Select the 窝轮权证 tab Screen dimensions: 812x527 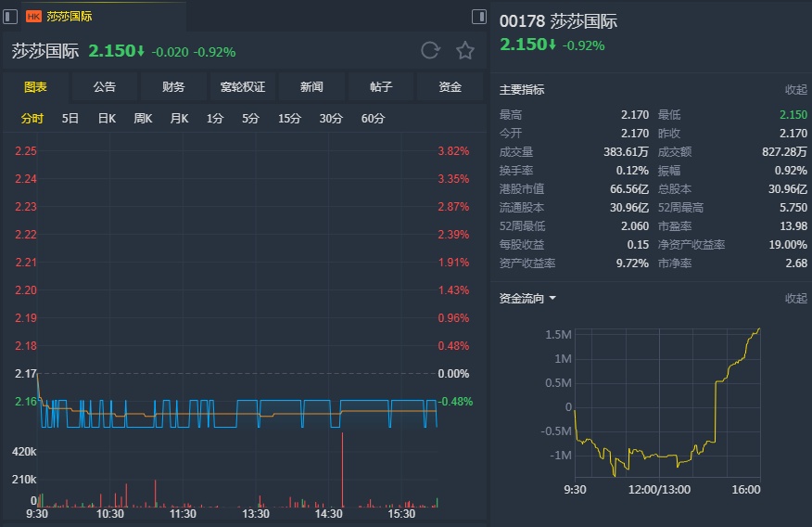pos(243,87)
